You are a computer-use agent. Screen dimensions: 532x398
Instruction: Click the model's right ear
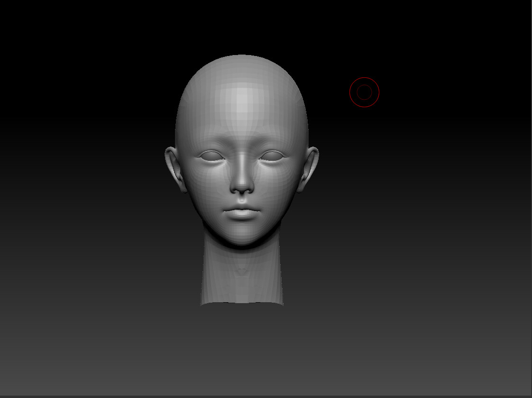coord(174,166)
